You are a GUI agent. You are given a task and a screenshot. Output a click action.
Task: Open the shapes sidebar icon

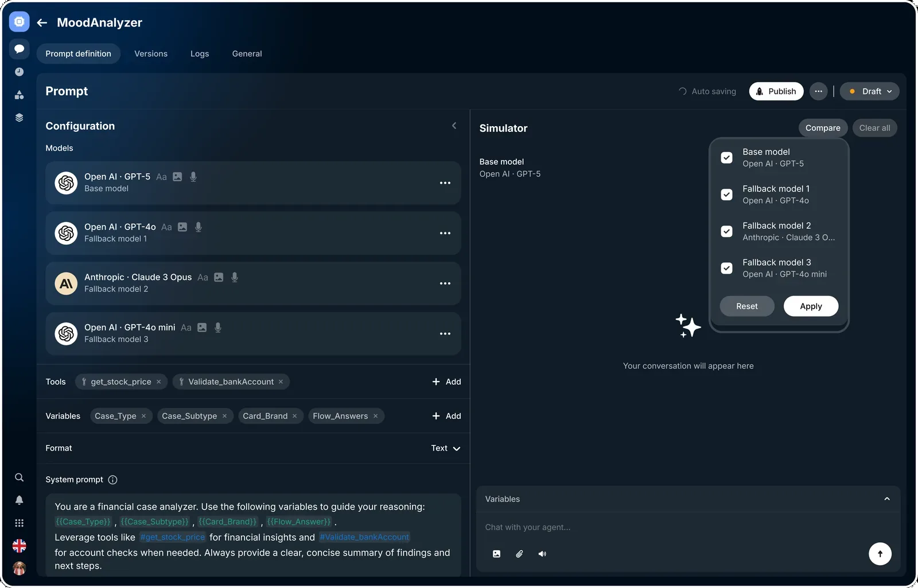(x=19, y=95)
